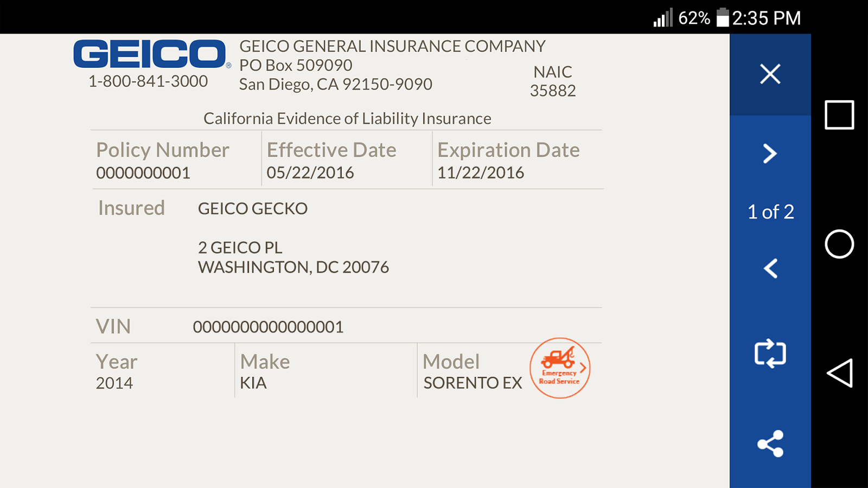Tap the 2:35 PM clock
This screenshot has height=488, width=868.
[767, 18]
